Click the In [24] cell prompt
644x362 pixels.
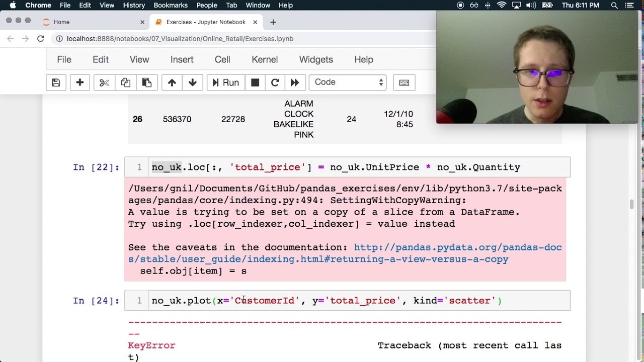pos(96,301)
